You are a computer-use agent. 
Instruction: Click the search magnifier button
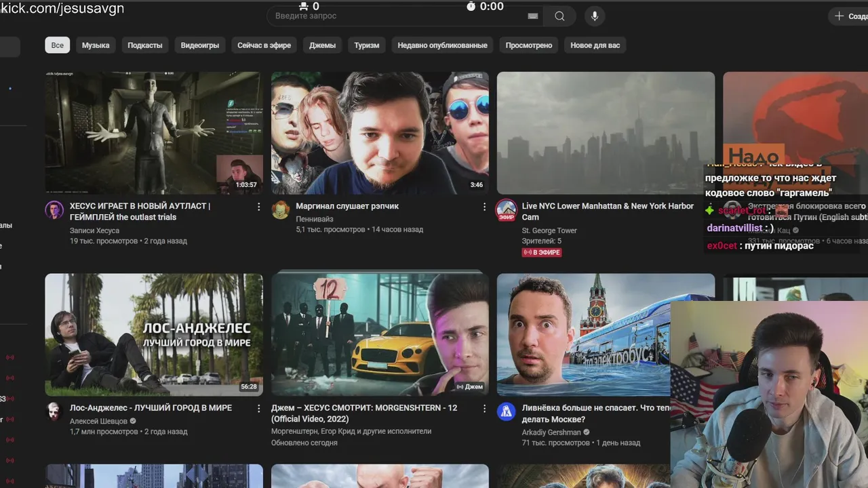click(x=559, y=16)
